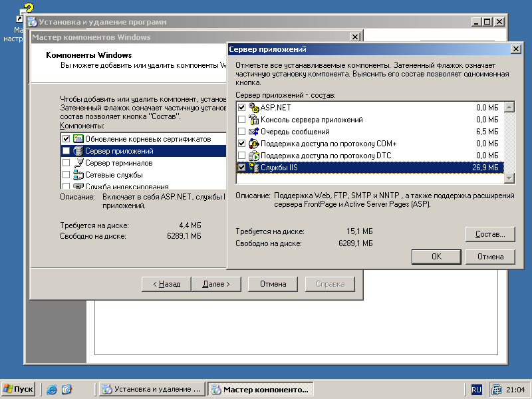Select Консоль сервера приложений row text
This screenshot has height=399, width=532.
click(311, 120)
